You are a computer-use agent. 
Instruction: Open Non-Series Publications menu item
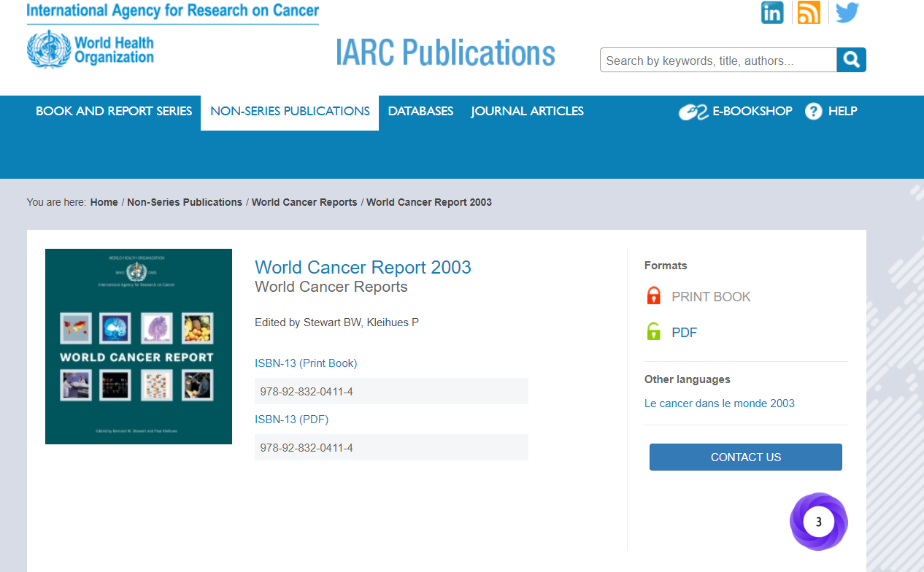[x=289, y=111]
